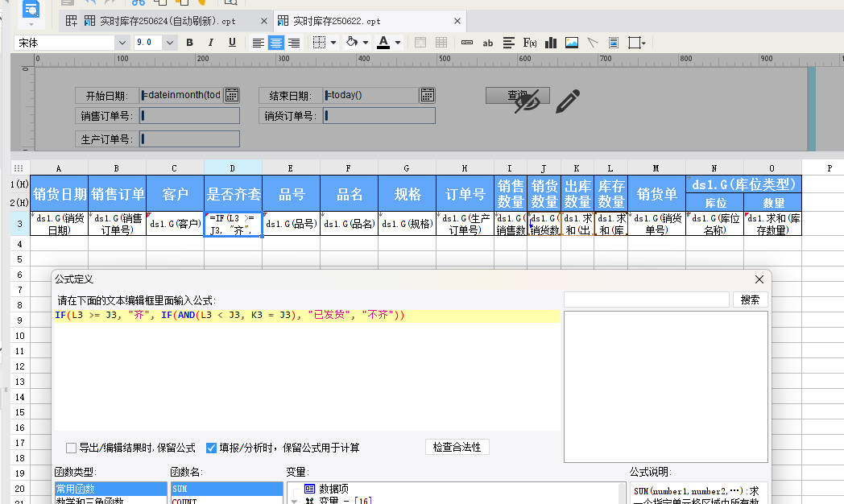Insert a formula with F(x) icon

pos(530,43)
